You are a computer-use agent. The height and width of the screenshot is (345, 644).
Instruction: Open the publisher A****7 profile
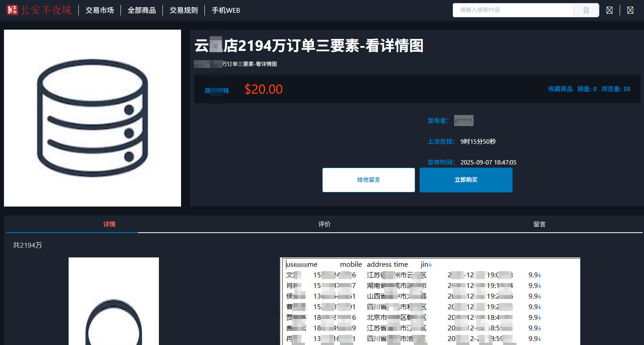(463, 121)
